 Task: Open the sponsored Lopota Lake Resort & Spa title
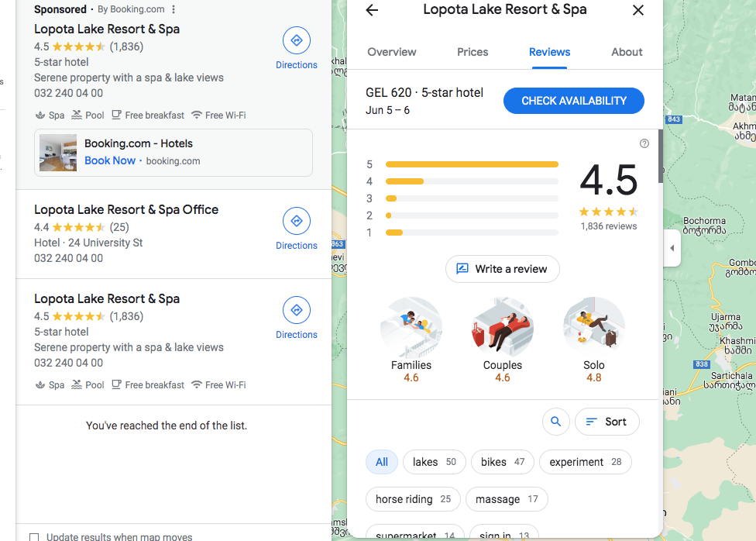coord(107,29)
